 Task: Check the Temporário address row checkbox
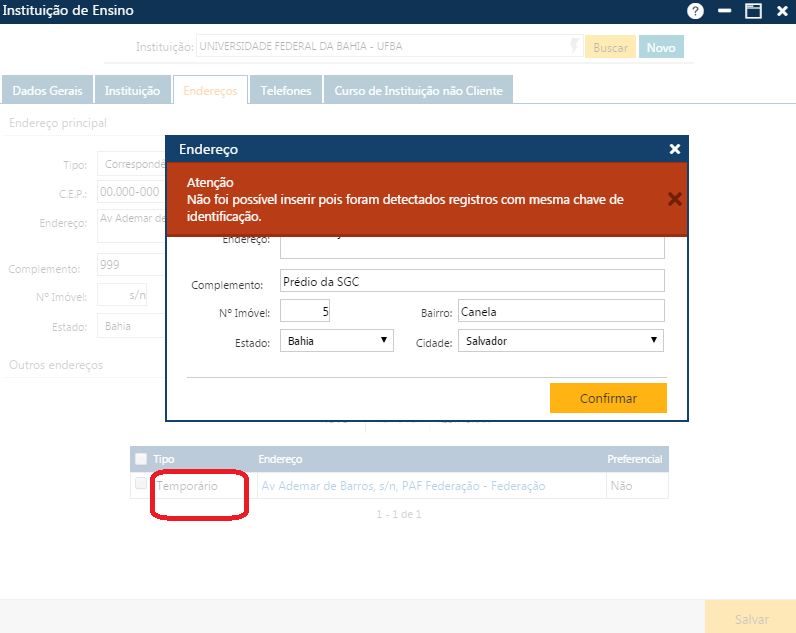tap(141, 485)
